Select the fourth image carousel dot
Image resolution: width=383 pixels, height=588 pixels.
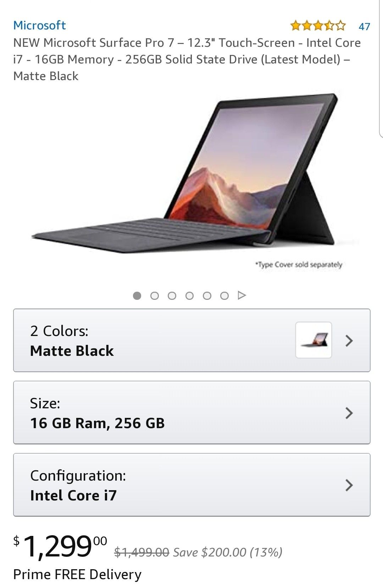tap(189, 295)
